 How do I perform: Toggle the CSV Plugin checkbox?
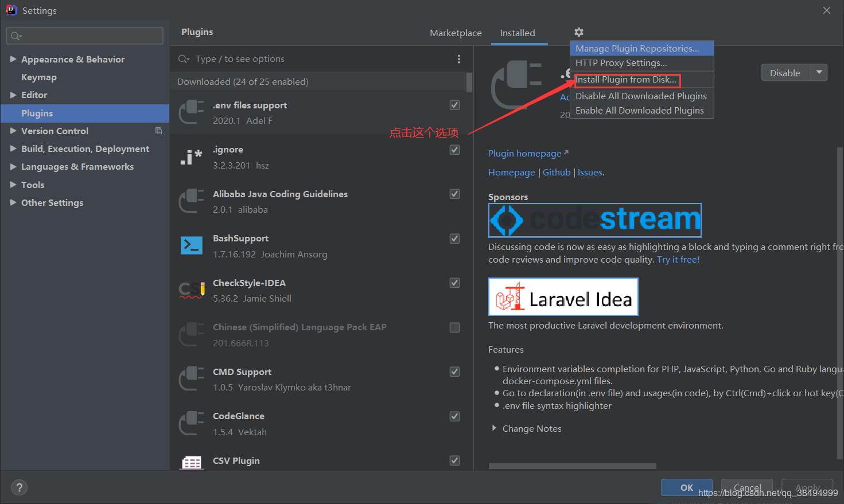click(455, 460)
